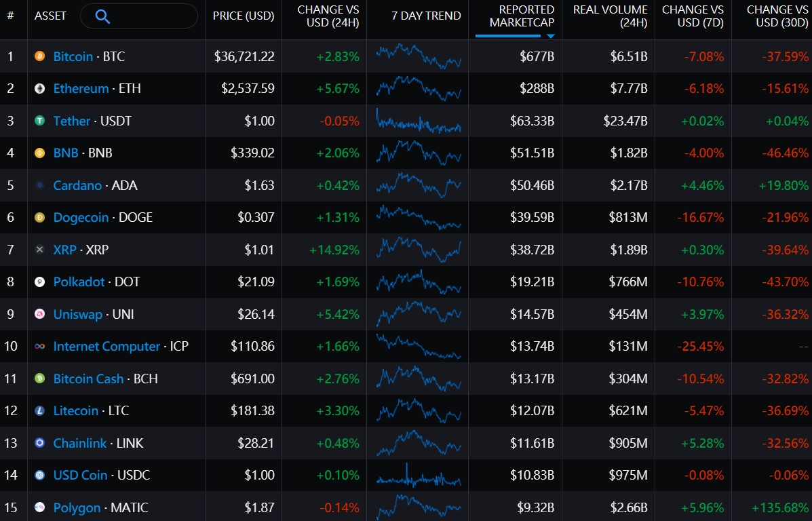View XRP 7 day trend sparkline

click(x=419, y=250)
